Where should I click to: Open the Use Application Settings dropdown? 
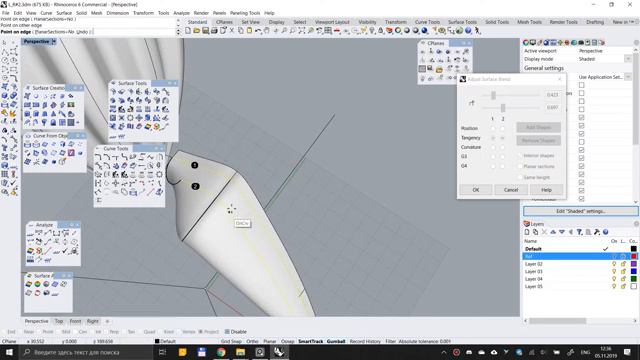[x=628, y=77]
